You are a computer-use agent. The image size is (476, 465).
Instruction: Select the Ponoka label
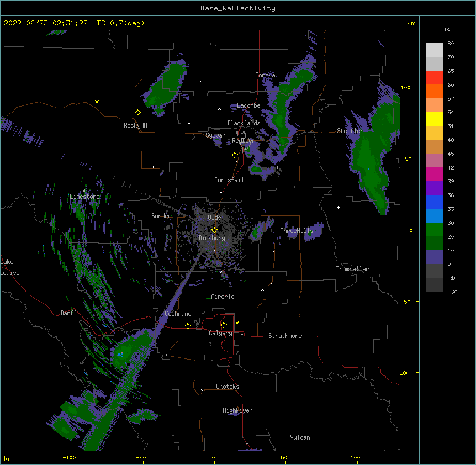(265, 75)
